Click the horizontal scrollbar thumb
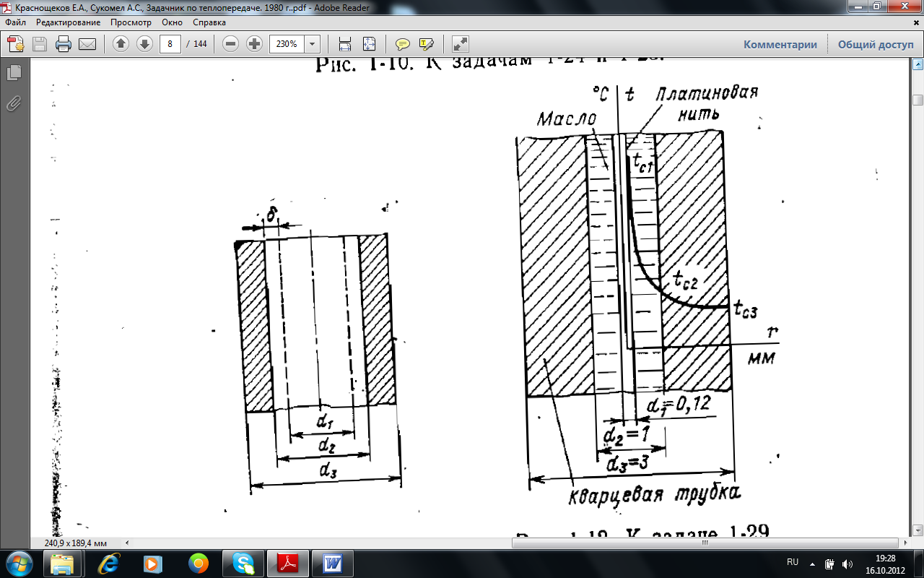The image size is (924, 578). (x=705, y=542)
